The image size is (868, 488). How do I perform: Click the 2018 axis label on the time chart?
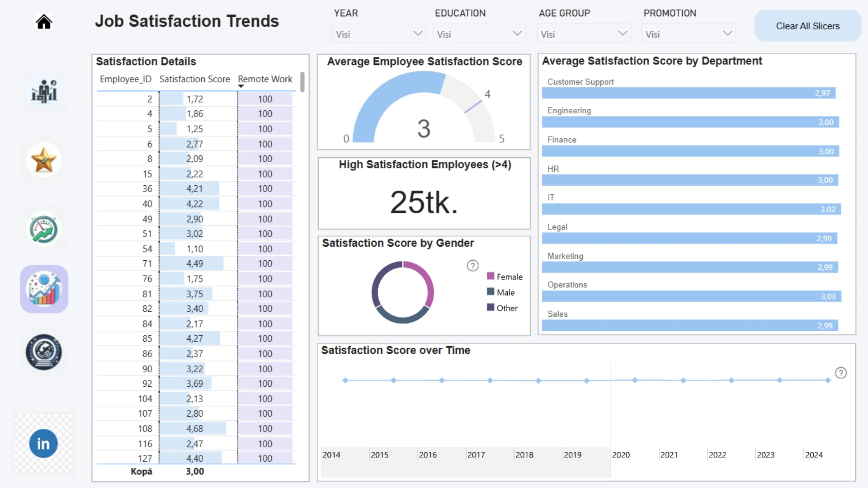524,455
